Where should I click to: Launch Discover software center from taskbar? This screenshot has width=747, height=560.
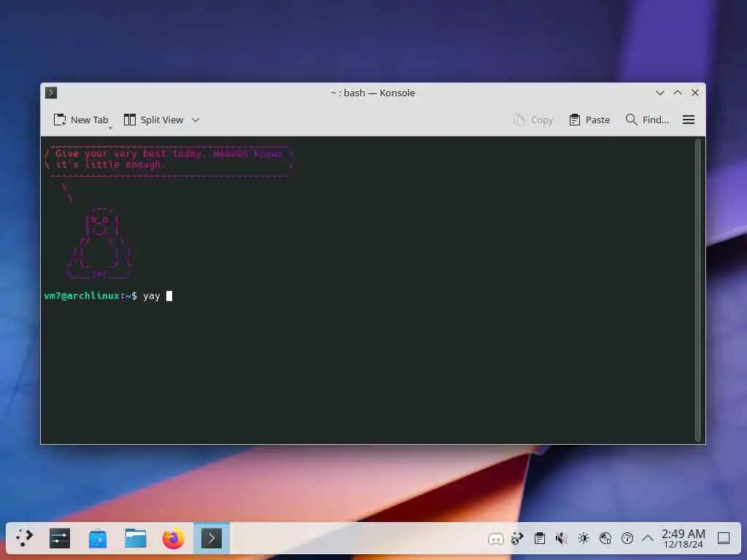pos(98,538)
